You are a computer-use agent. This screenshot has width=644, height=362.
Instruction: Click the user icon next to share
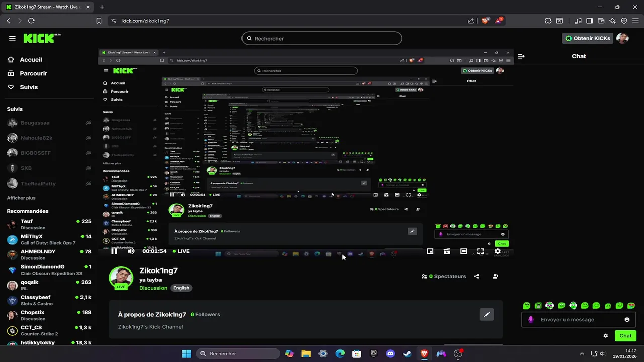point(496,276)
